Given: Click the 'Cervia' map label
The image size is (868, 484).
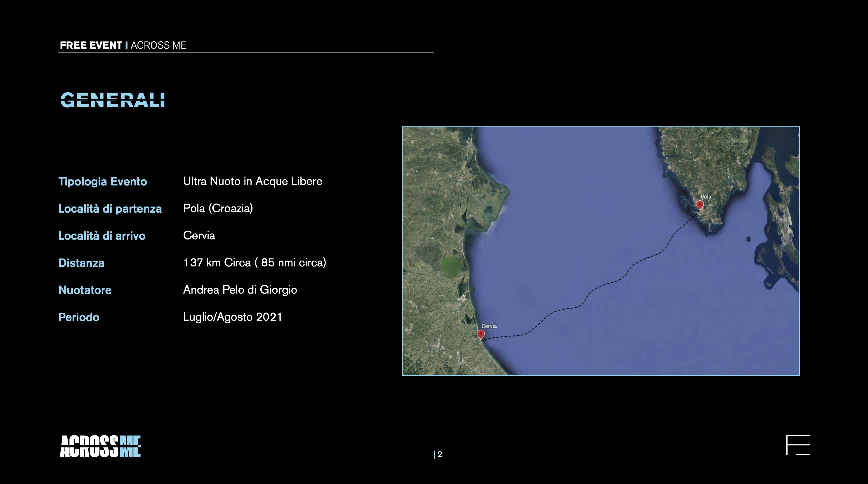Looking at the screenshot, I should [x=489, y=326].
